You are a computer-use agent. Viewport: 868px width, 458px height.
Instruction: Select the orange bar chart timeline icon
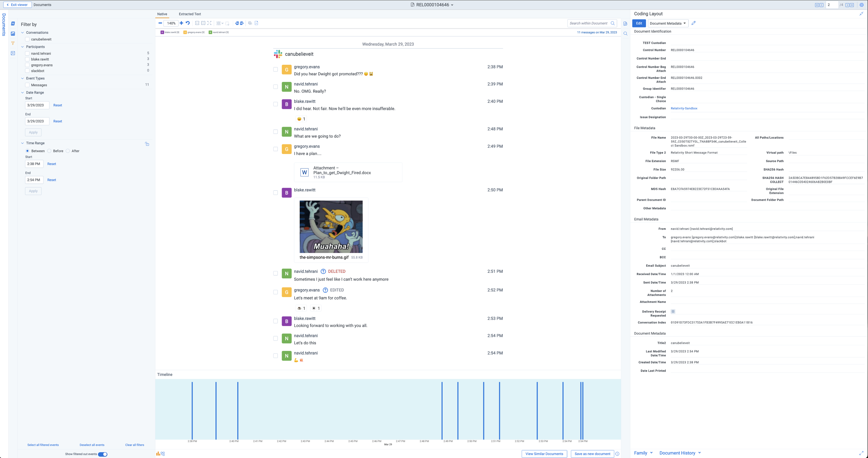[x=158, y=454]
